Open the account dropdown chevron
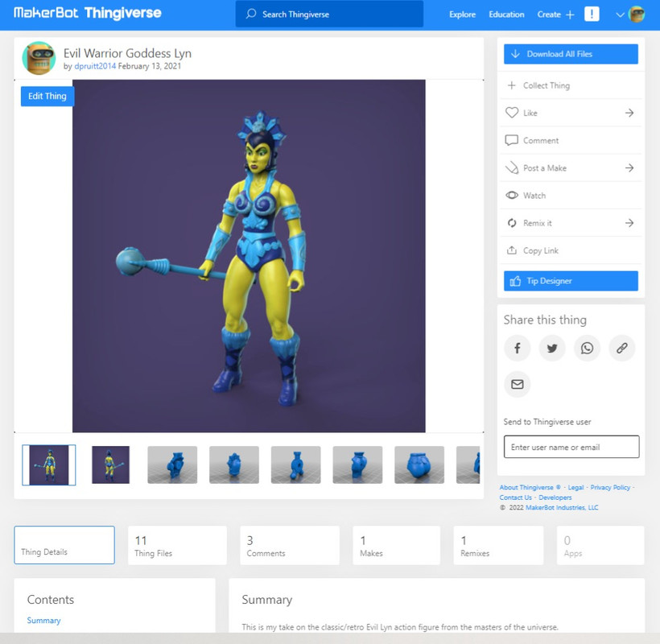This screenshot has width=660, height=644. pyautogui.click(x=620, y=14)
